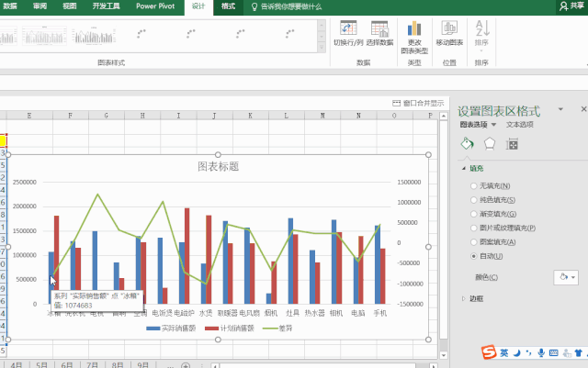Select No fill (无填充) option
The image size is (588, 368).
pos(491,186)
